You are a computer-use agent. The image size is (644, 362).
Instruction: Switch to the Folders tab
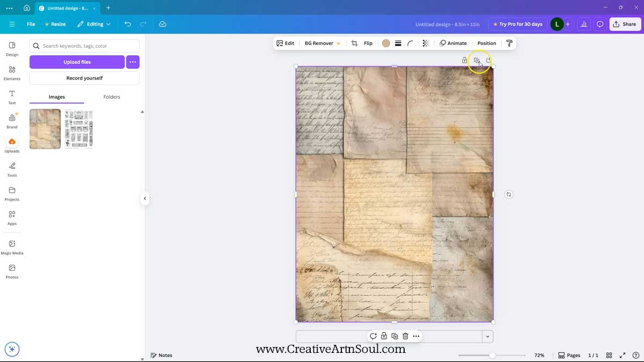[112, 97]
